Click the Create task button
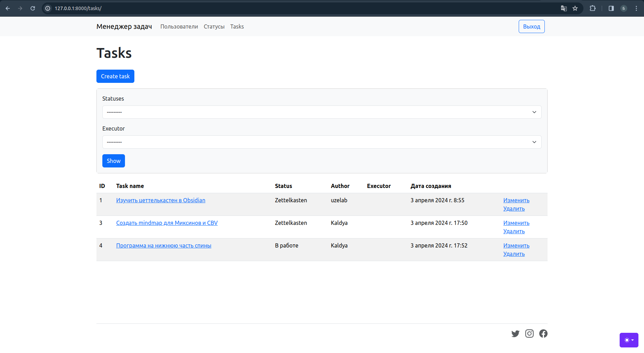The height and width of the screenshot is (353, 644). click(115, 76)
